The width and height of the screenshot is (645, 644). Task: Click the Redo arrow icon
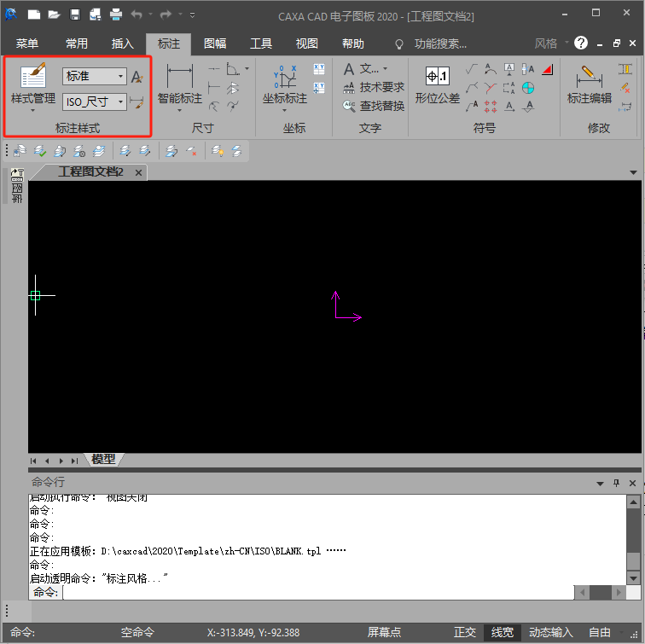(166, 15)
